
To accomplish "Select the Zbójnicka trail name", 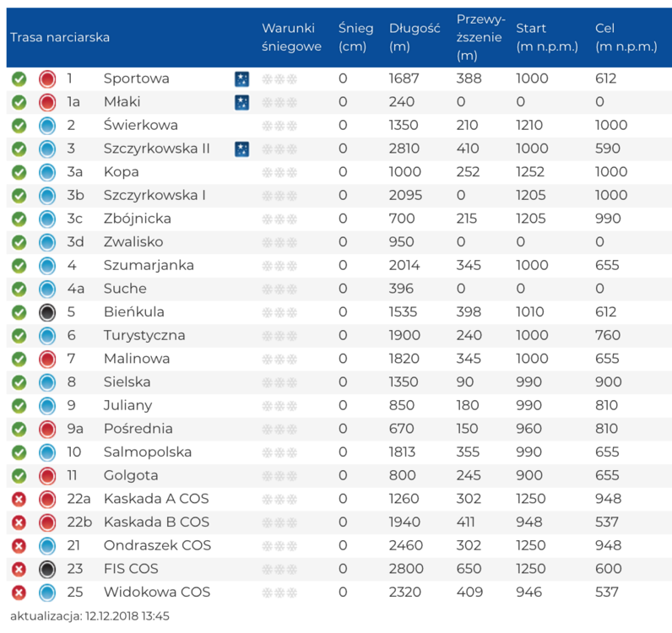I will coord(137,219).
